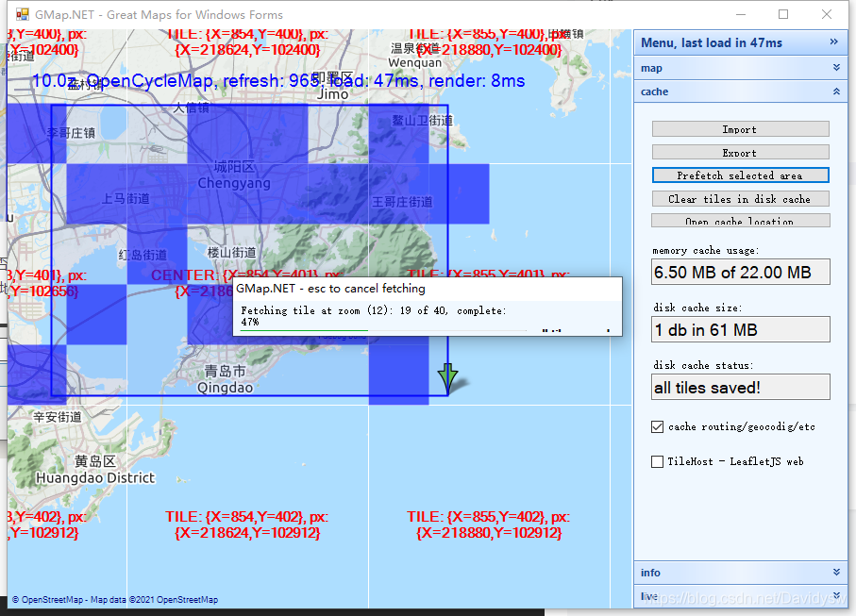Click the Menu, last load header
856x616 pixels.
740,42
